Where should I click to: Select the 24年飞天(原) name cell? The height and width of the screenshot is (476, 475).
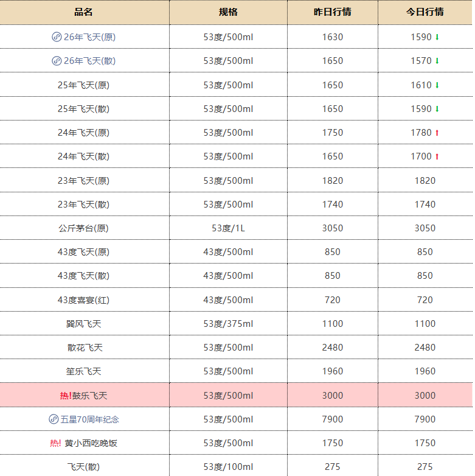coord(83,133)
